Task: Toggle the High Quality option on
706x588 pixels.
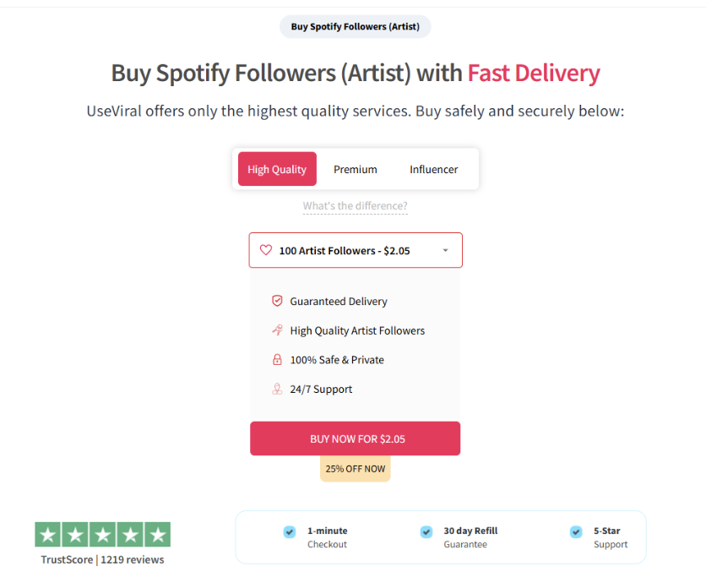Action: click(x=276, y=169)
